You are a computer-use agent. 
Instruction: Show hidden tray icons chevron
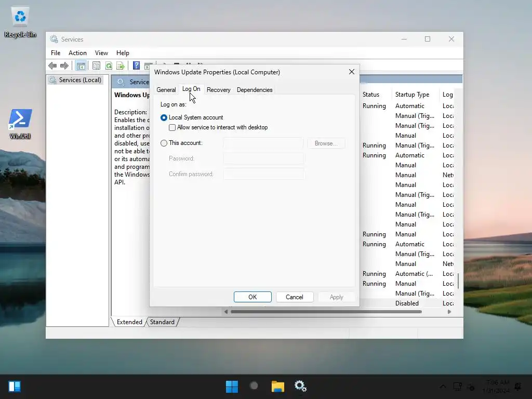(x=443, y=387)
